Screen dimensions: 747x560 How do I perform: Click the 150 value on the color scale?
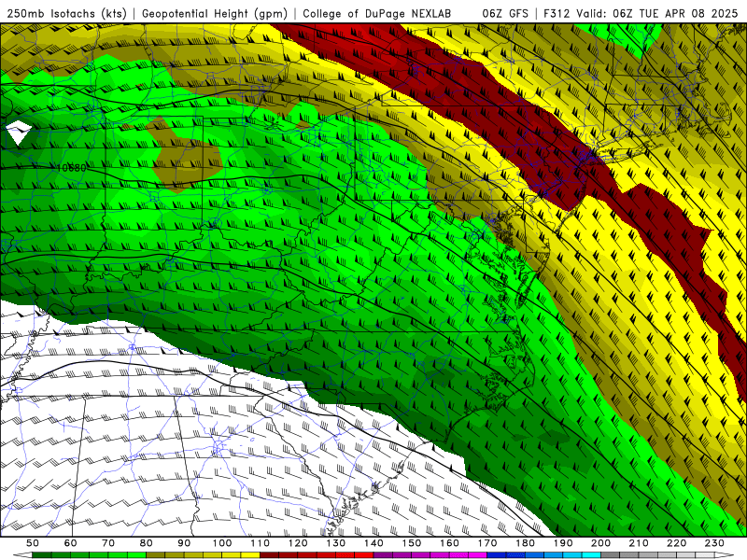[411, 543]
